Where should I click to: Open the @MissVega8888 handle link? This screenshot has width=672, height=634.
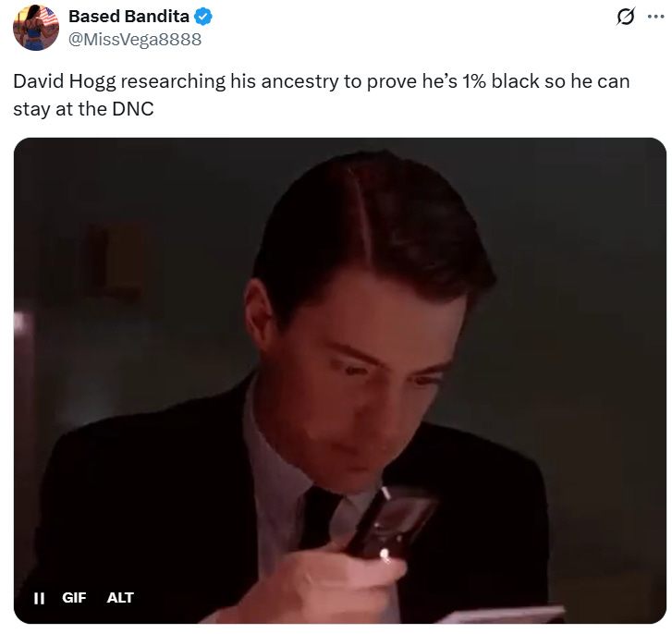[x=135, y=40]
